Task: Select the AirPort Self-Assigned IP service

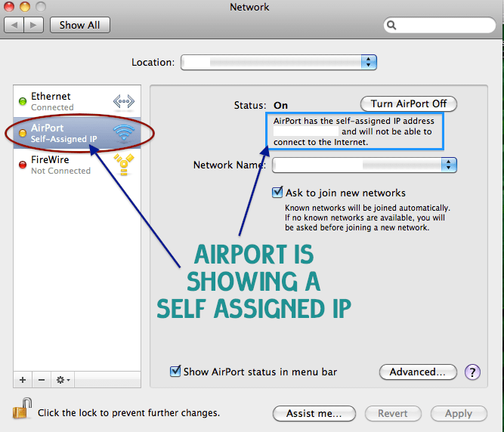Action: tap(77, 133)
